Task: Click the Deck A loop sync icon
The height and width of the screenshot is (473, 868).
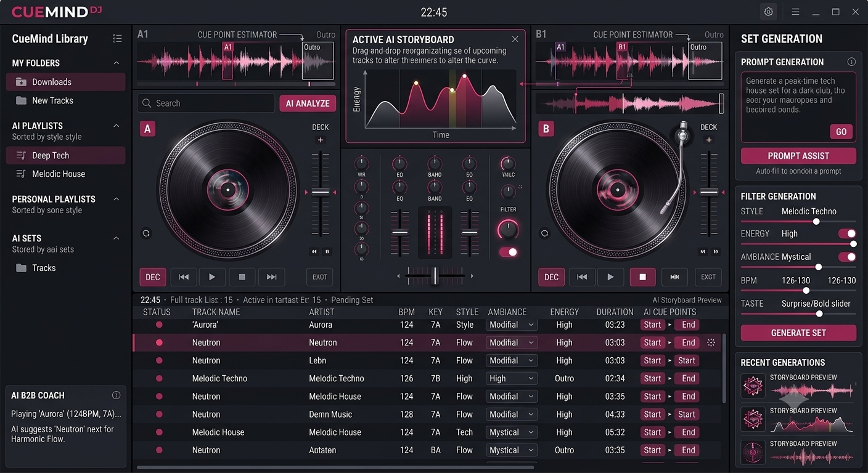Action: [x=146, y=233]
